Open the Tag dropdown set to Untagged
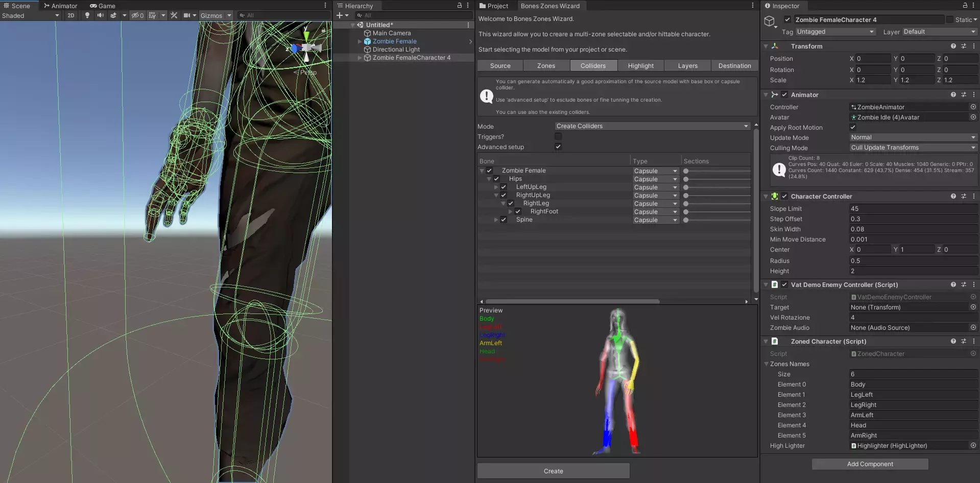Screen dimensions: 980x483 [835, 32]
